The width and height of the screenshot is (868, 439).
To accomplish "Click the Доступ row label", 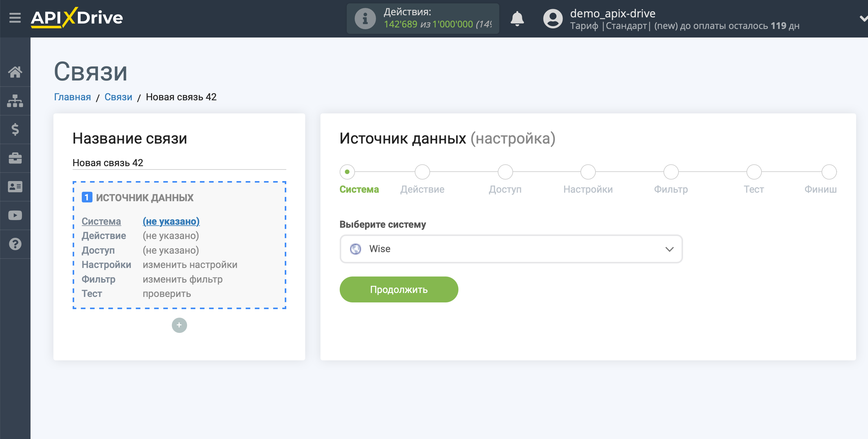I will click(x=98, y=250).
